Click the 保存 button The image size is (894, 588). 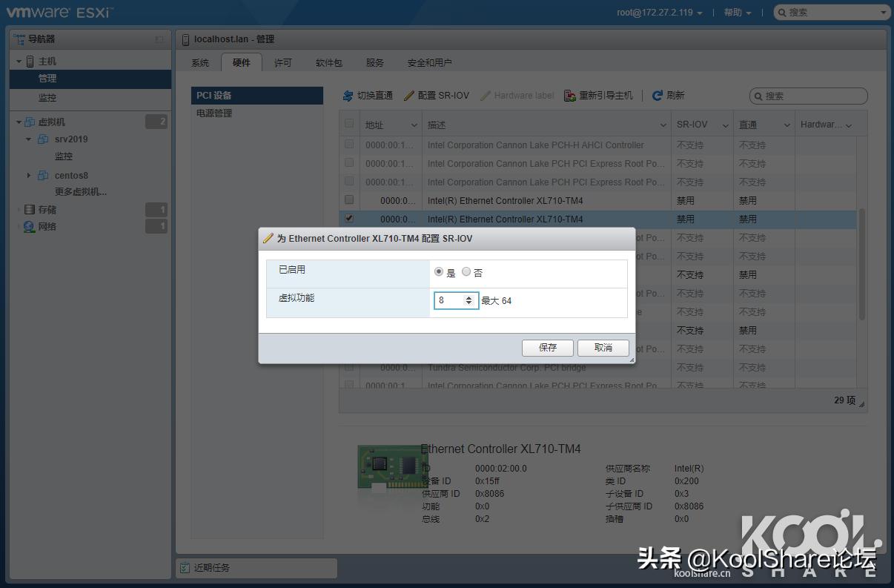[547, 348]
